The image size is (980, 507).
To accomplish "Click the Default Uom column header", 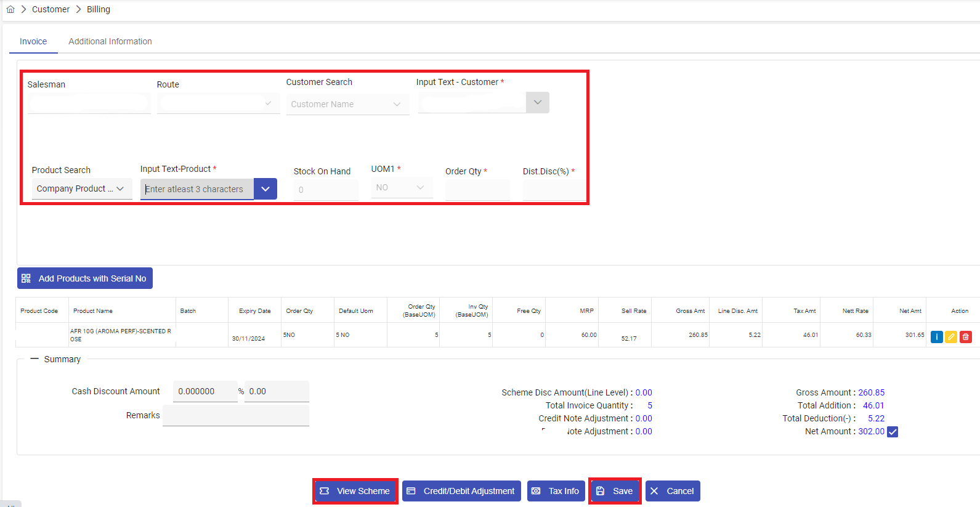I will tap(356, 311).
